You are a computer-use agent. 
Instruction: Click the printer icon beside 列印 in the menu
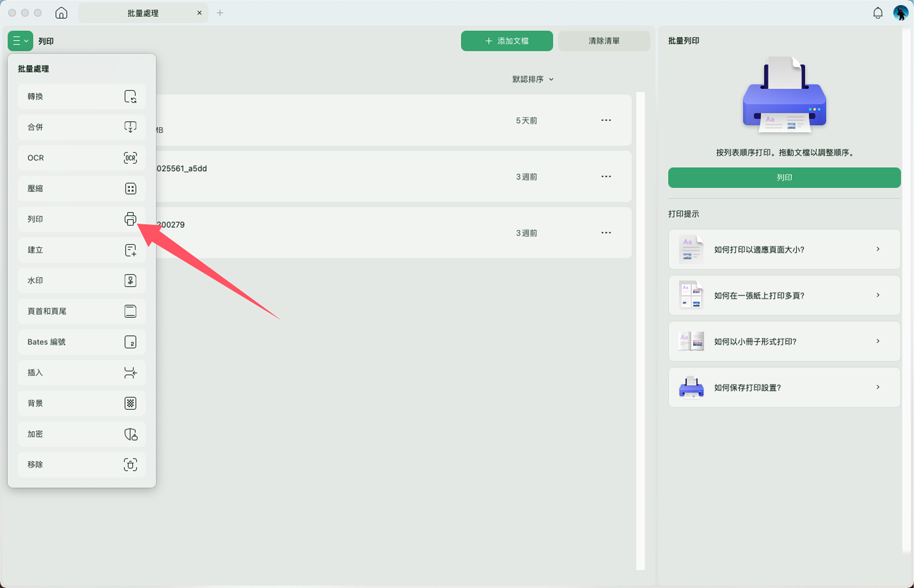coord(130,219)
